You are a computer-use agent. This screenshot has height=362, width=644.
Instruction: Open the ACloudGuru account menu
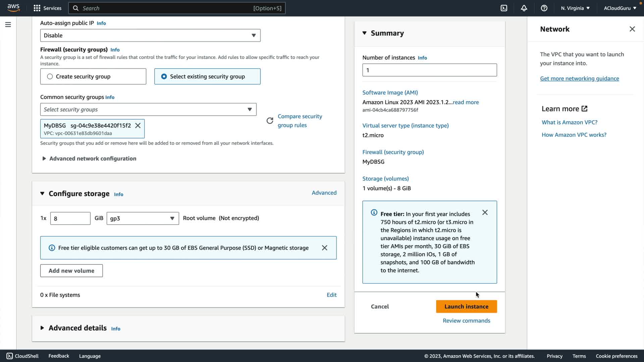[x=620, y=8]
